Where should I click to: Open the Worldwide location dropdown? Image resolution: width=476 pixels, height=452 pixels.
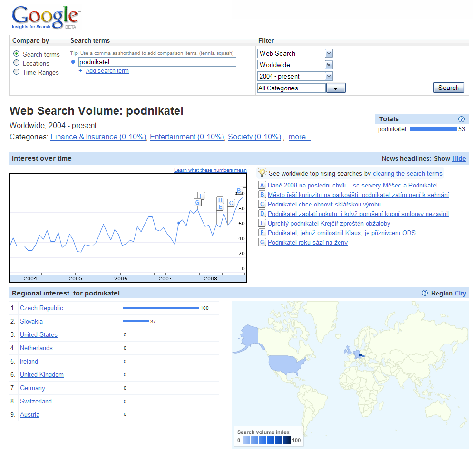point(295,65)
